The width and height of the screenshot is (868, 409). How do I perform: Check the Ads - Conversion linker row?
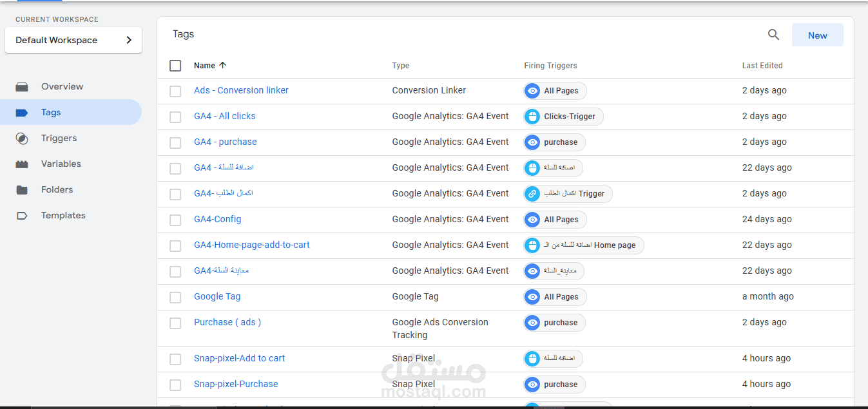pyautogui.click(x=175, y=91)
